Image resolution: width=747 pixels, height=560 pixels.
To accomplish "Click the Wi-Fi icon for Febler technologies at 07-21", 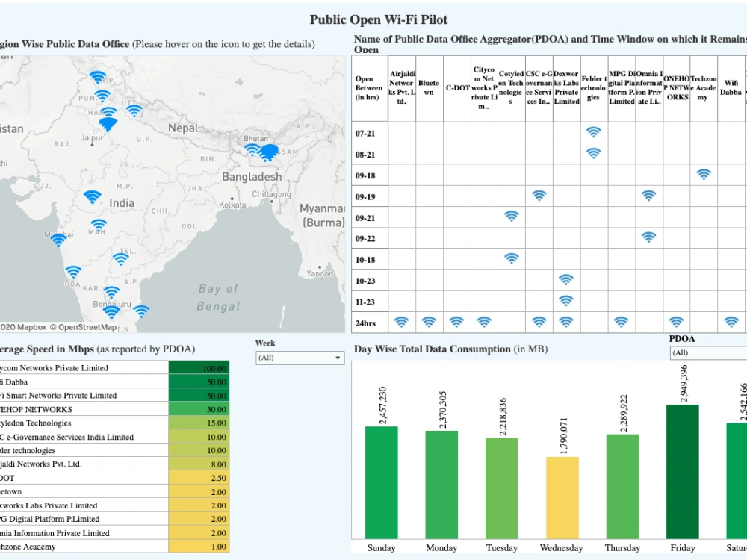I will (x=593, y=132).
